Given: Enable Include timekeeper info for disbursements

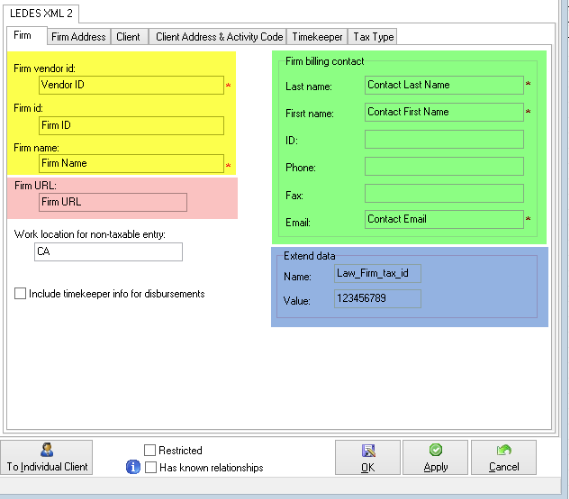Looking at the screenshot, I should 20,293.
